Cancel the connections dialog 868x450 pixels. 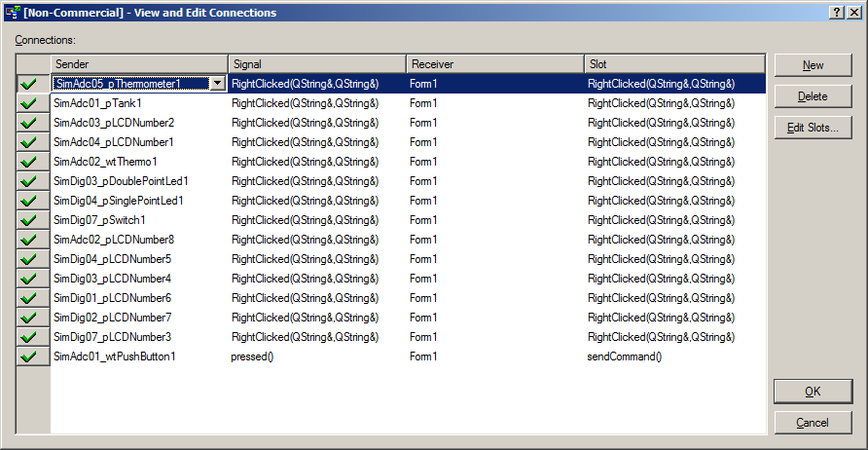tap(813, 423)
